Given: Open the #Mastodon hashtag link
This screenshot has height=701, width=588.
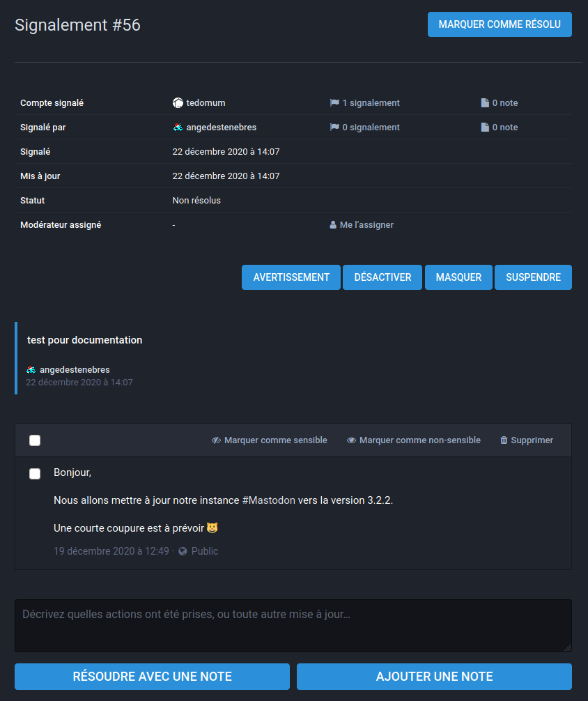Looking at the screenshot, I should coord(268,500).
